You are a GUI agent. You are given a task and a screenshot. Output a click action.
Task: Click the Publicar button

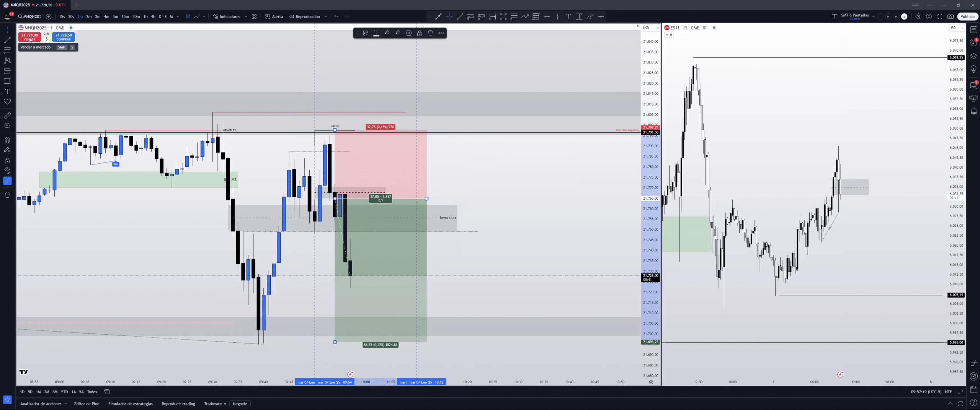(967, 16)
